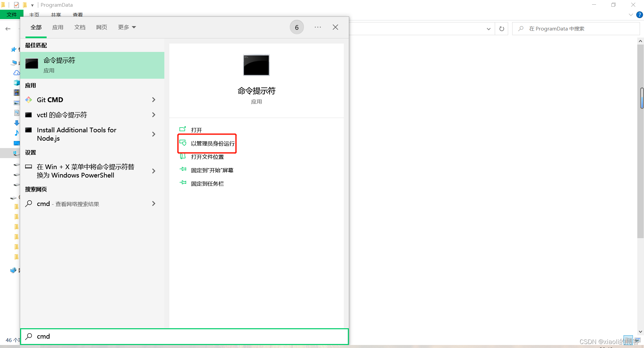Close the search panel with the X
Screen dimensions: 644x348
pyautogui.click(x=335, y=27)
